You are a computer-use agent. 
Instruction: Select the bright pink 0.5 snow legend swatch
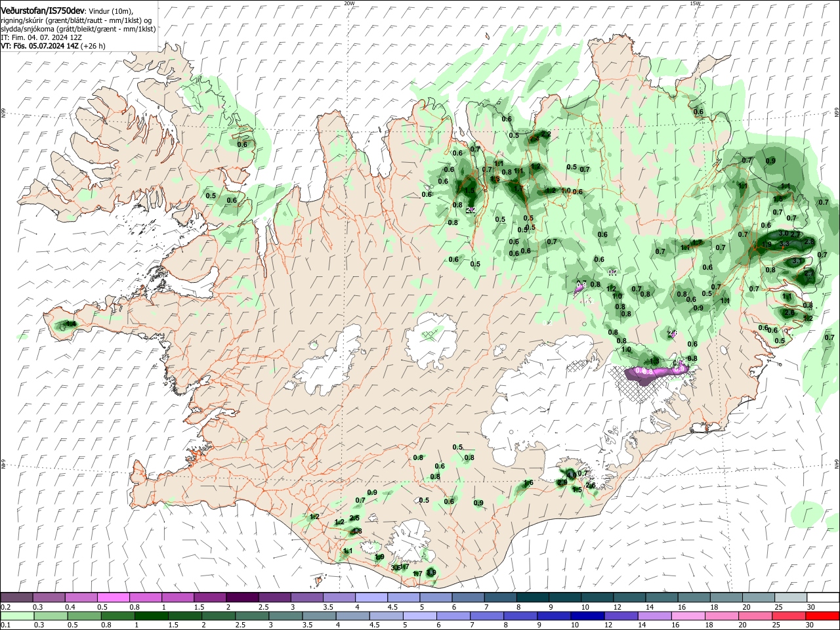(114, 597)
